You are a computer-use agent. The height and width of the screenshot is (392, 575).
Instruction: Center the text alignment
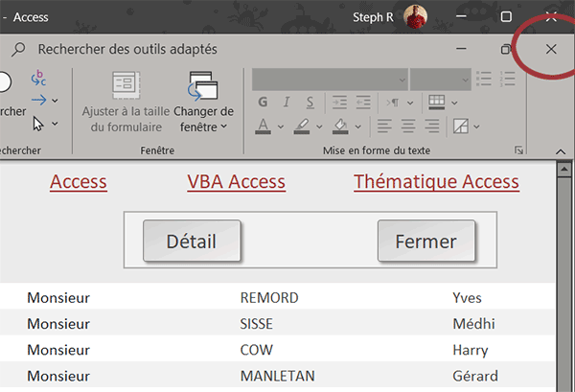(408, 127)
